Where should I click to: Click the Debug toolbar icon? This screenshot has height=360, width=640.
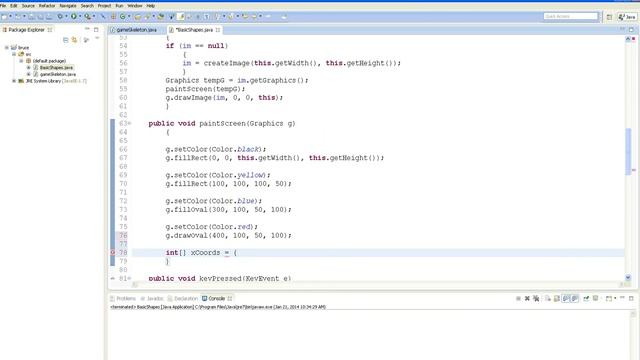60,16
